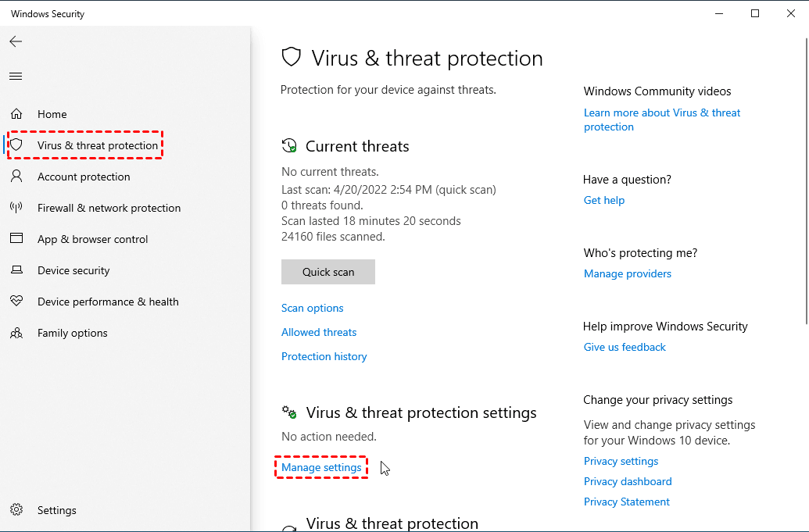
Task: Open Manage providers link
Action: click(x=628, y=273)
